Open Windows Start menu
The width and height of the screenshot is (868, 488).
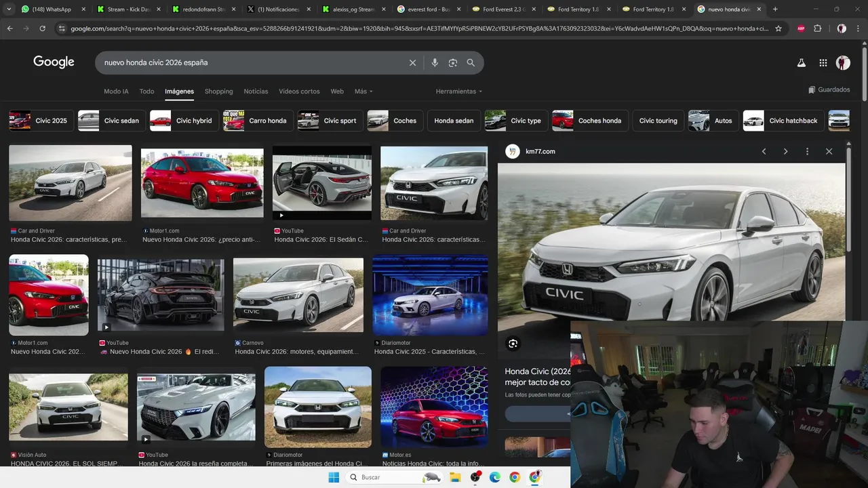tap(334, 477)
